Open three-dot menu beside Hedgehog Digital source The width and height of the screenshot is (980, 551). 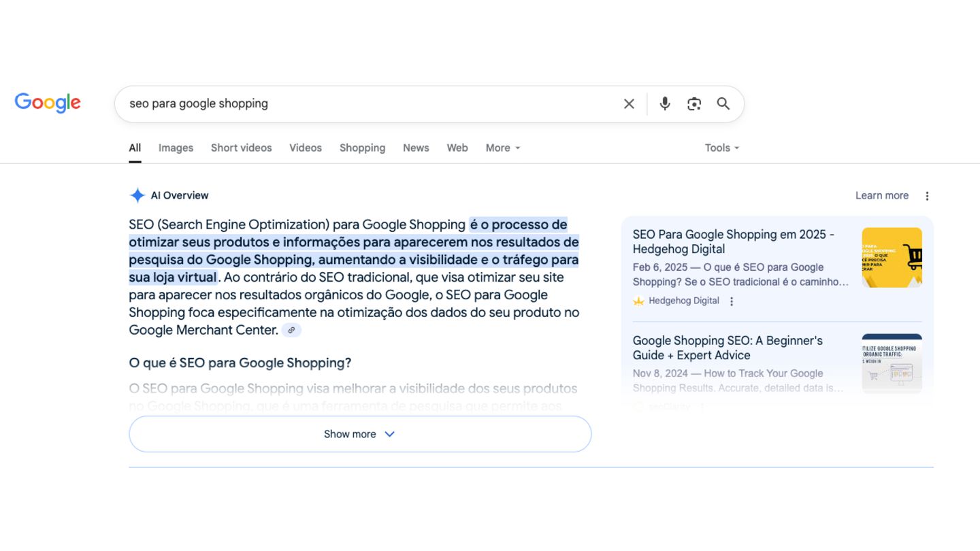tap(732, 301)
